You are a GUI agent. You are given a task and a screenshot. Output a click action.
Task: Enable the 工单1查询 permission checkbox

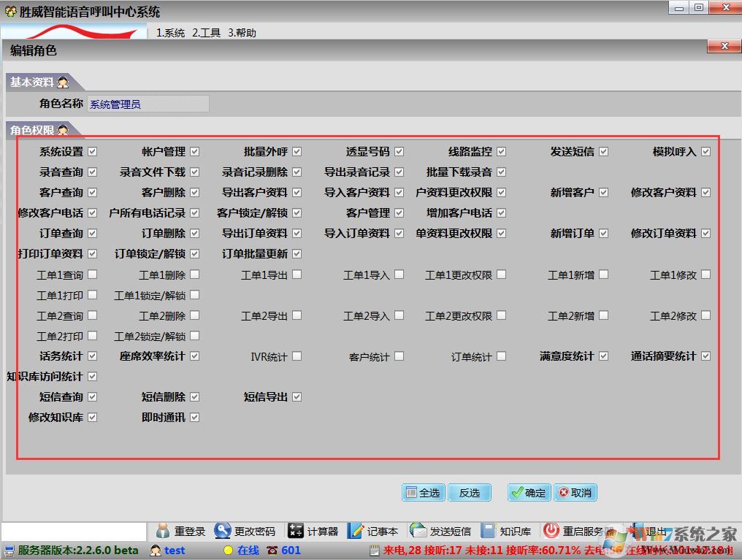coord(91,275)
